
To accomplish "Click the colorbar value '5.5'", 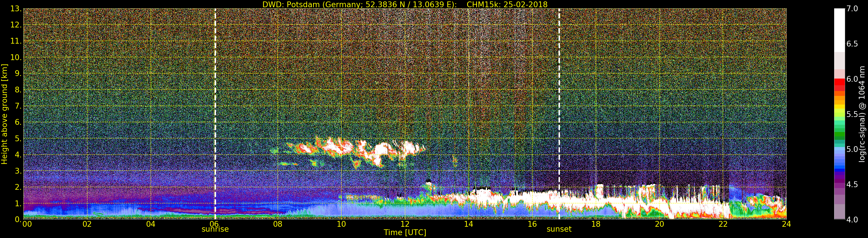I will click(852, 114).
